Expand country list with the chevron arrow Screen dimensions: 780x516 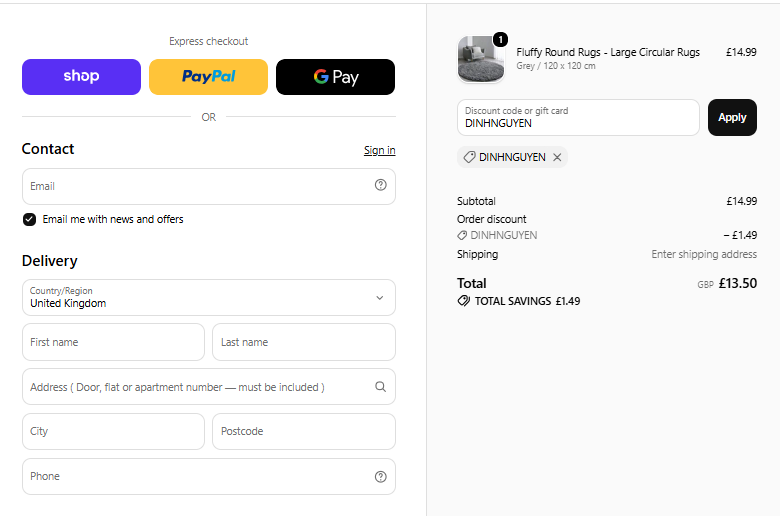(380, 298)
